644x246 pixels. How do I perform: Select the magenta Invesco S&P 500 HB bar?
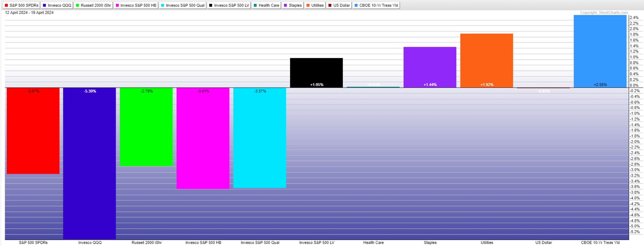(203, 138)
